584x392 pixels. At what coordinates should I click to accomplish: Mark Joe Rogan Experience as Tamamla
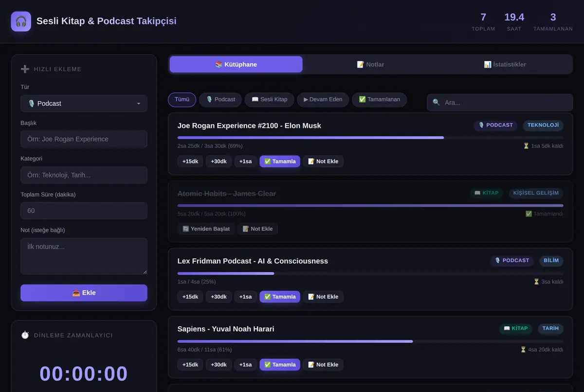pos(280,161)
